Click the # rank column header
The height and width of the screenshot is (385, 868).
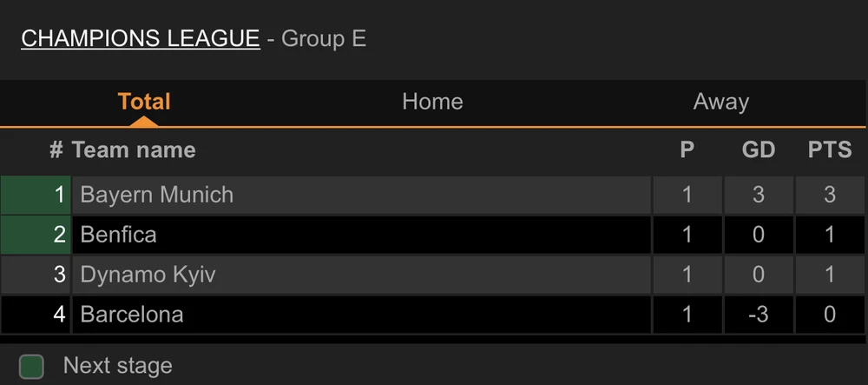[56, 150]
